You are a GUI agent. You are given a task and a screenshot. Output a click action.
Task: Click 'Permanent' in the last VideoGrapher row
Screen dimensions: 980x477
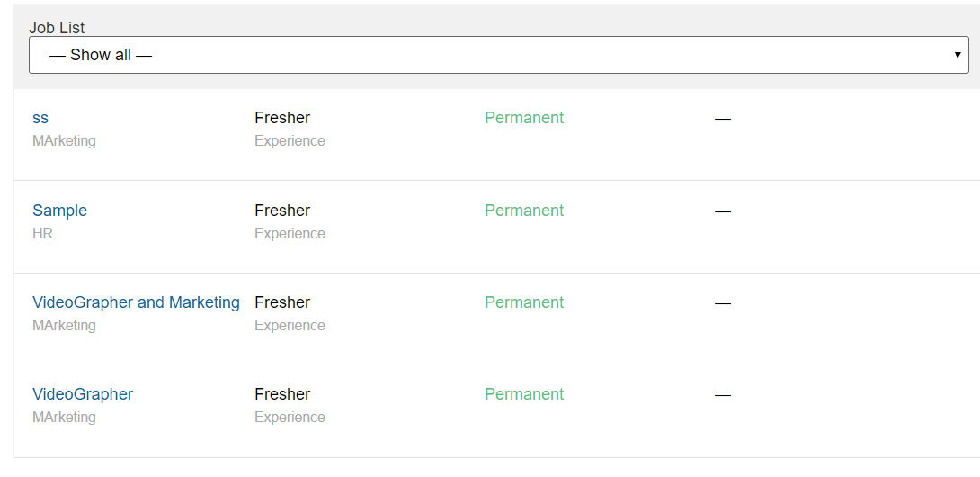(x=524, y=394)
